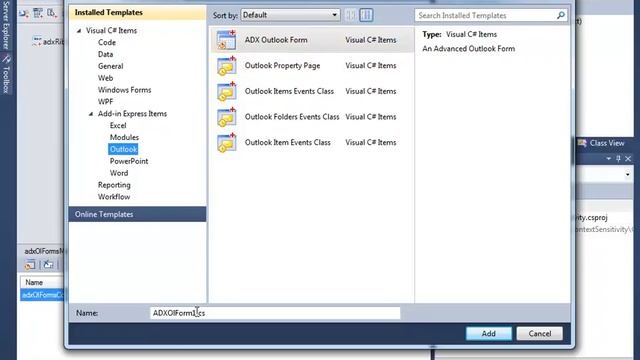Click the 'Outlook Property Page' template name text
Viewport: 640px width, 360px height.
click(x=282, y=66)
